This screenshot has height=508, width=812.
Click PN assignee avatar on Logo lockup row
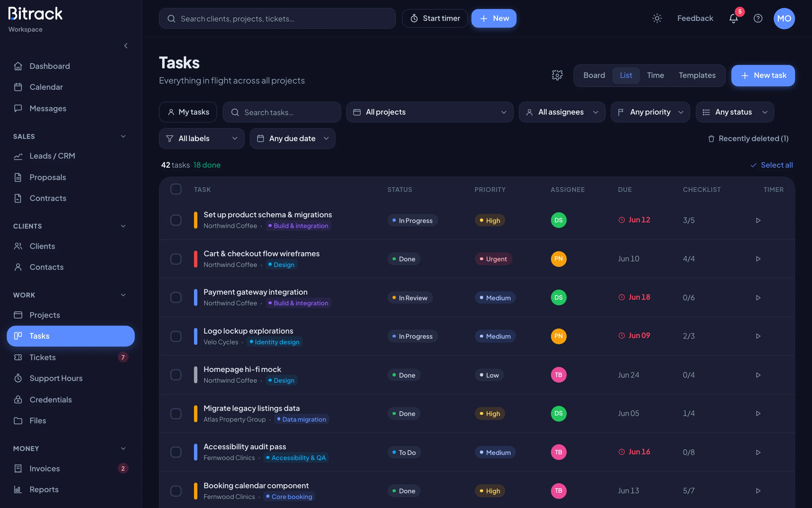[558, 336]
